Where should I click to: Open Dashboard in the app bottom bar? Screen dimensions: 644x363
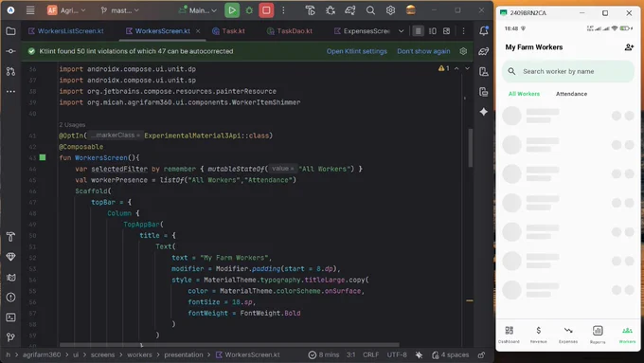[x=509, y=335]
